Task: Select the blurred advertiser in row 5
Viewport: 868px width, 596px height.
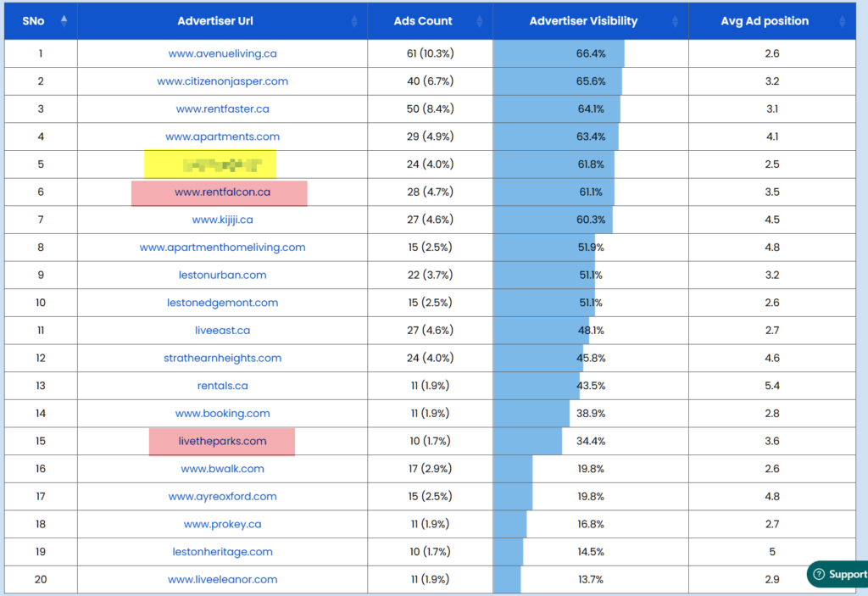Action: 223,165
